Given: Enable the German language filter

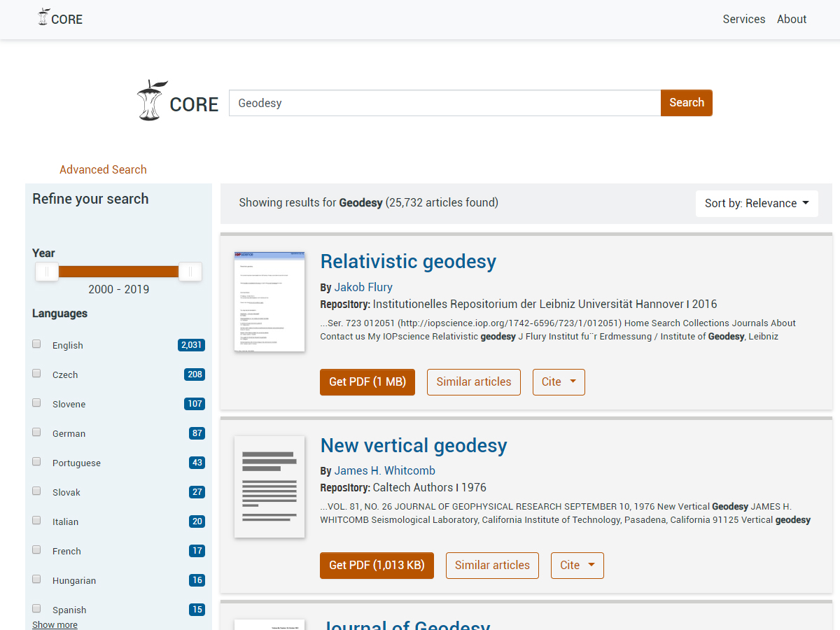Looking at the screenshot, I should (36, 432).
